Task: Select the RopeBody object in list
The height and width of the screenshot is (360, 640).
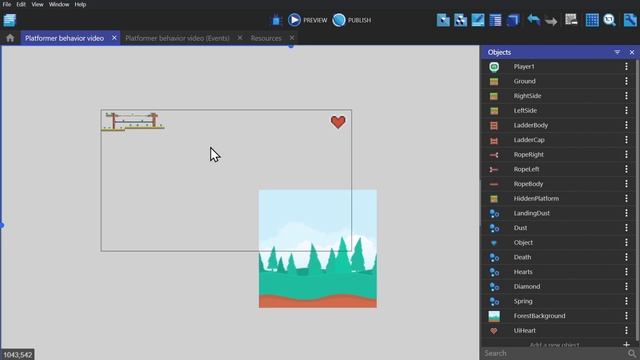Action: (558, 184)
